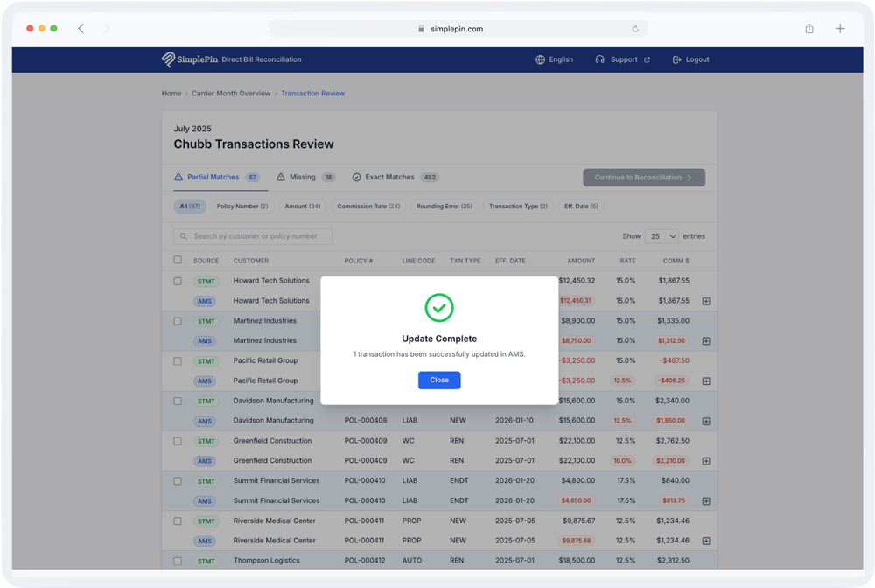Screen dimensions: 875x588
Task: Close the Update Complete dialog
Action: click(x=439, y=380)
